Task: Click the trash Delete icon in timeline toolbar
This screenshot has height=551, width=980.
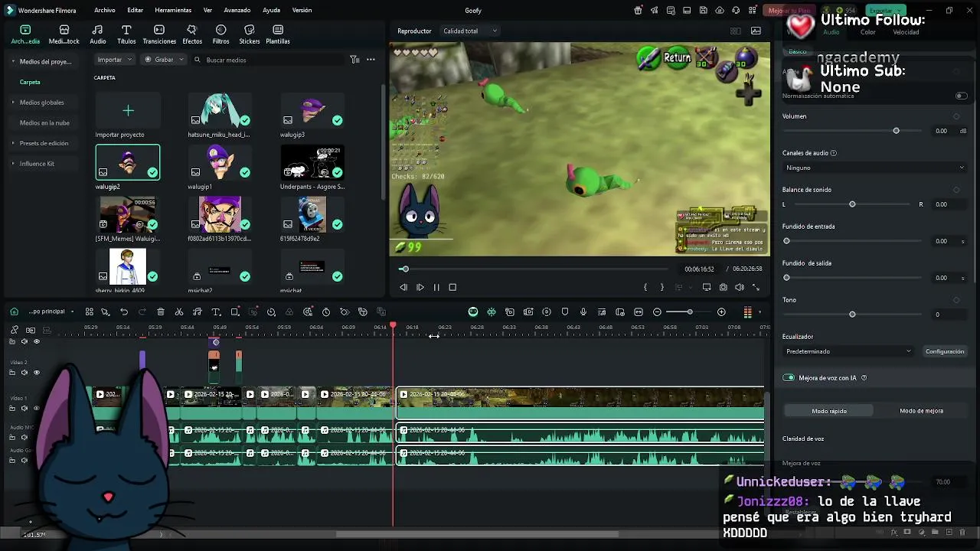Action: point(161,312)
